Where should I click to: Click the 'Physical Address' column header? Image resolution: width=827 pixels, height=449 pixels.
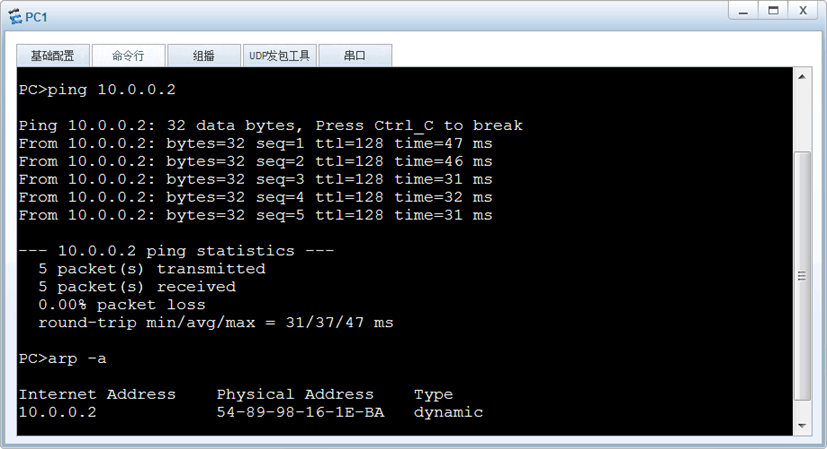(x=295, y=395)
